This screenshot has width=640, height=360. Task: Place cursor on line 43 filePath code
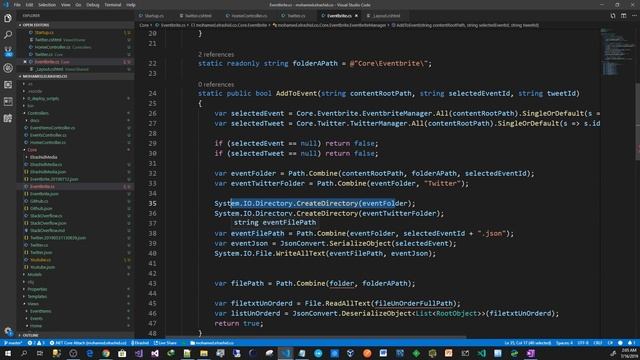[x=314, y=283]
